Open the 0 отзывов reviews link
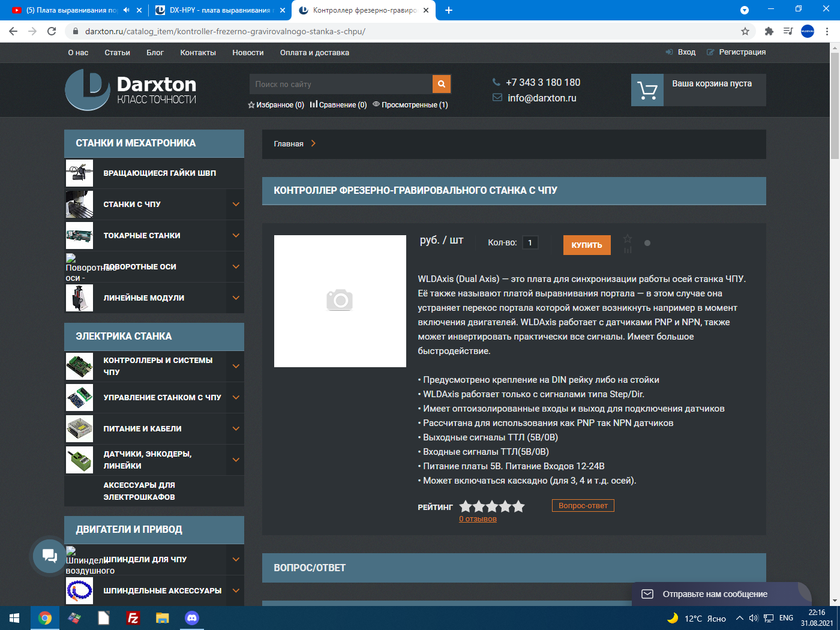The width and height of the screenshot is (840, 630). [x=478, y=519]
